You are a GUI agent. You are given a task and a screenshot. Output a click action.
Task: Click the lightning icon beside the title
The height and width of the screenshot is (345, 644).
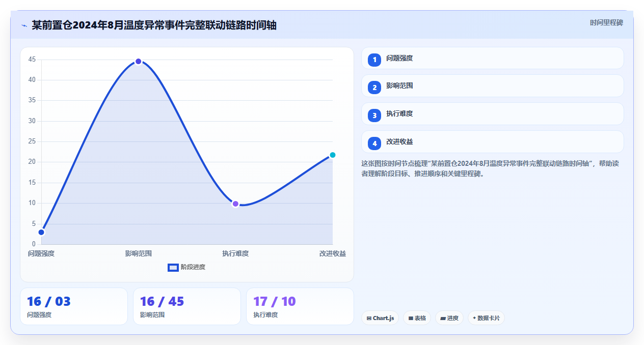[24, 25]
